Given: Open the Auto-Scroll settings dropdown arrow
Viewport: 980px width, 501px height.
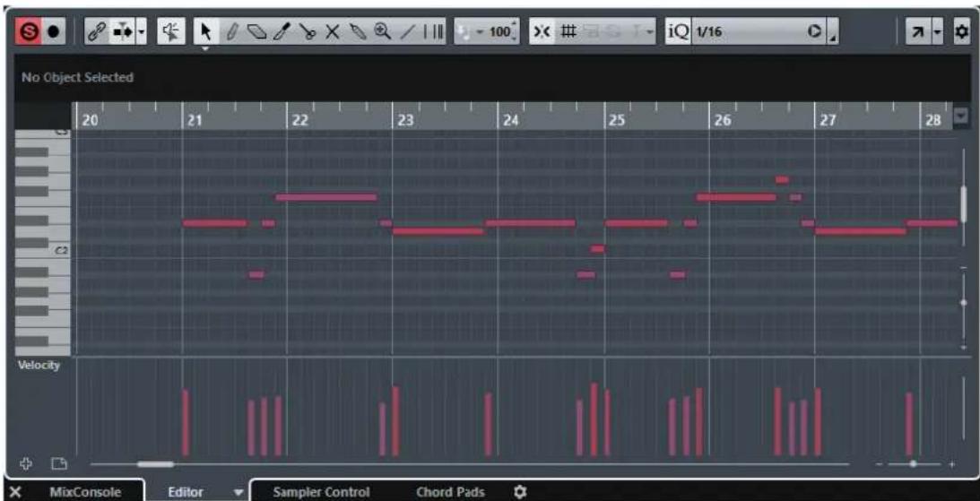Looking at the screenshot, I should tap(140, 31).
